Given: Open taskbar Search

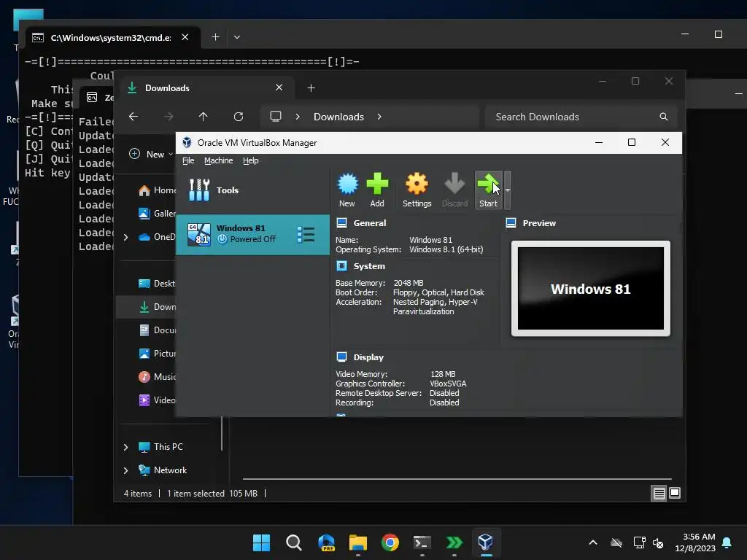Looking at the screenshot, I should pyautogui.click(x=293, y=542).
